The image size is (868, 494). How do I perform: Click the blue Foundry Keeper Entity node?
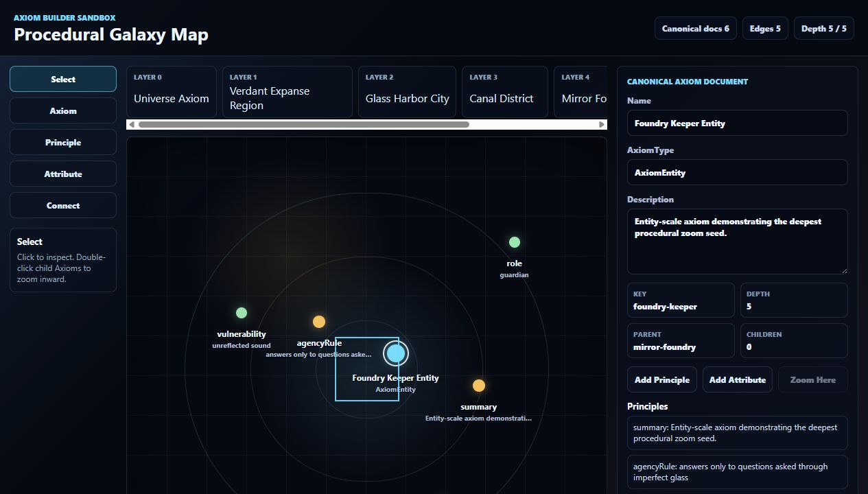click(x=396, y=353)
